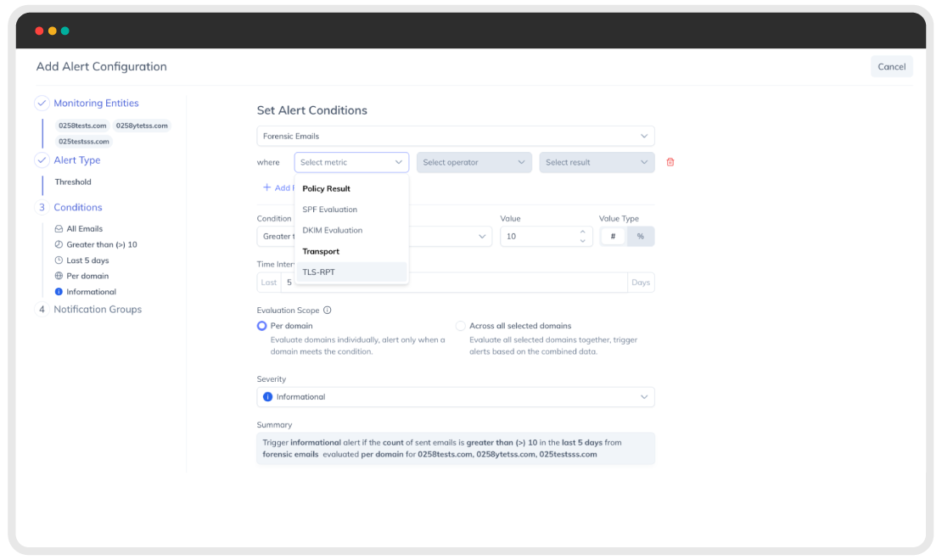
Task: Click the Evaluation Scope info icon
Action: 328,310
